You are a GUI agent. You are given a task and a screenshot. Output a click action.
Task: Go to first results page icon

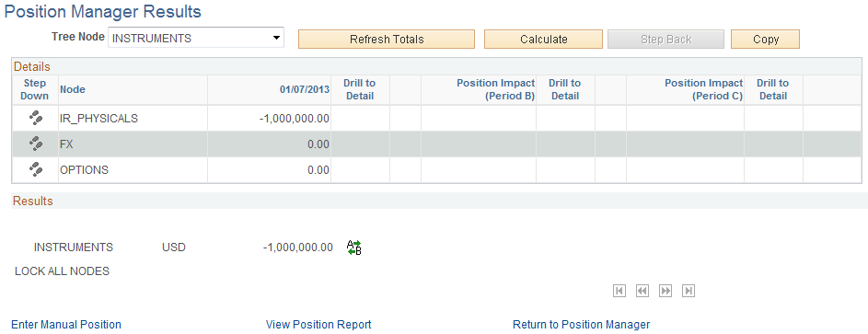tap(619, 291)
